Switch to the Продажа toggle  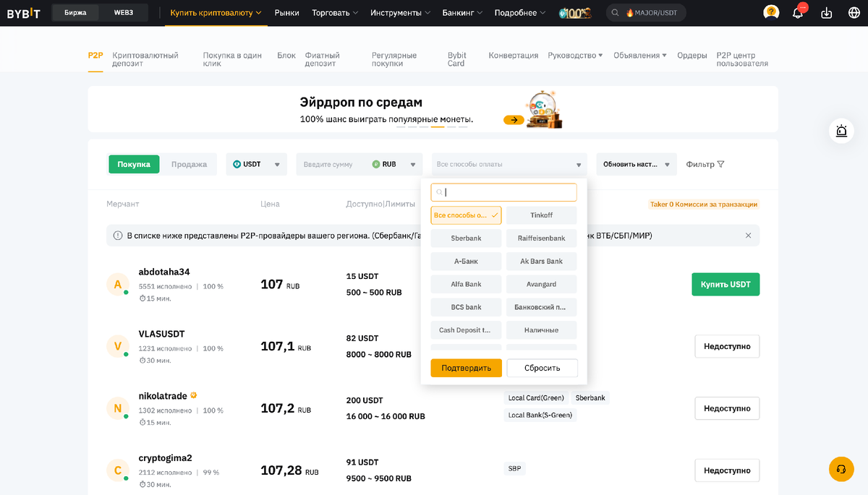pyautogui.click(x=189, y=164)
